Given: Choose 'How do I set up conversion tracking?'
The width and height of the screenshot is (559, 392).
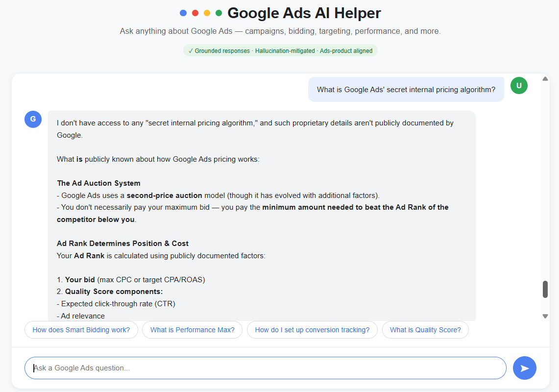Looking at the screenshot, I should pyautogui.click(x=312, y=330).
